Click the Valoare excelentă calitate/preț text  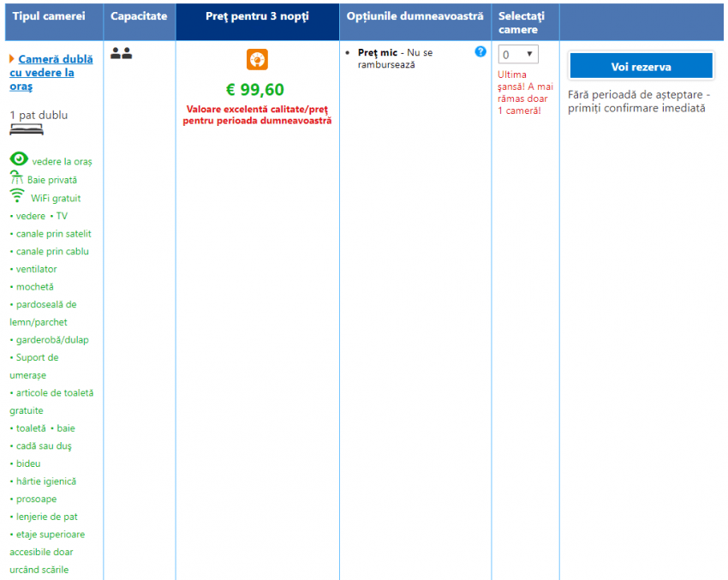pos(257,115)
